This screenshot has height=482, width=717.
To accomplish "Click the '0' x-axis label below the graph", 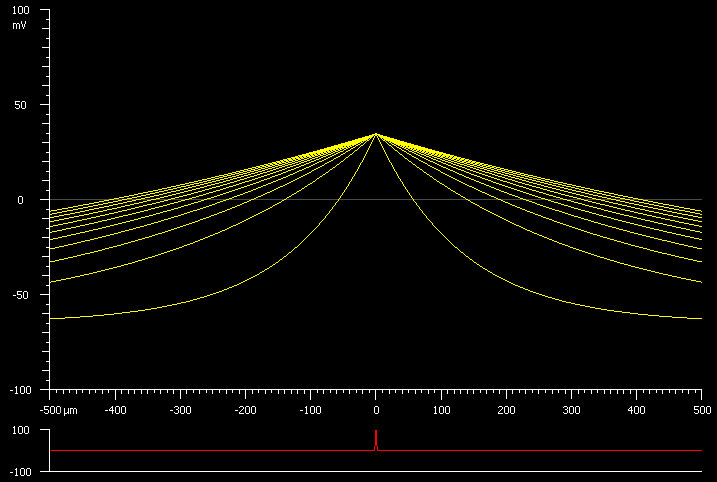I will click(376, 410).
